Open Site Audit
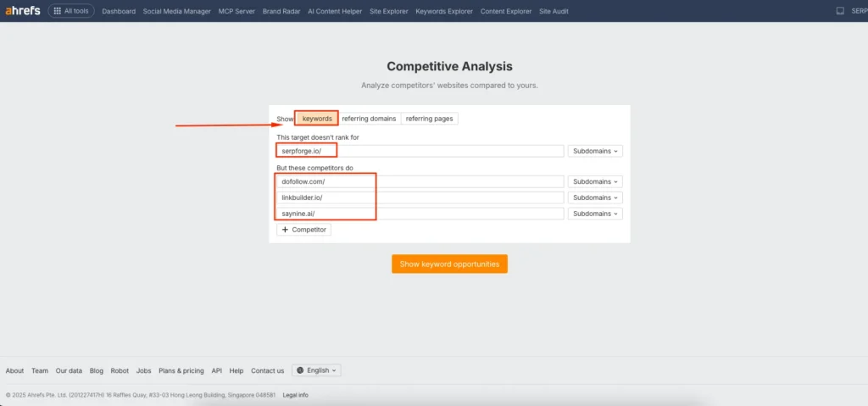Screen dimensions: 868x406 point(554,11)
